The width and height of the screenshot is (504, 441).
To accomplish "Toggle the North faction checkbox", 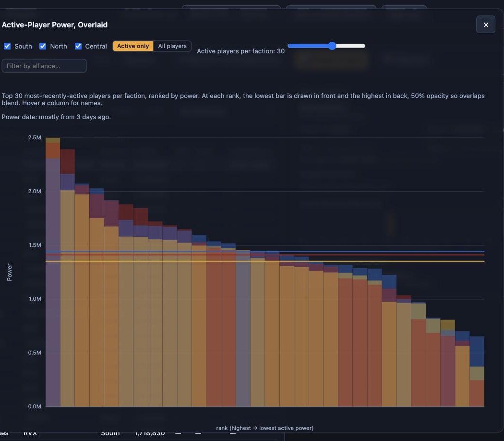I will coord(43,46).
